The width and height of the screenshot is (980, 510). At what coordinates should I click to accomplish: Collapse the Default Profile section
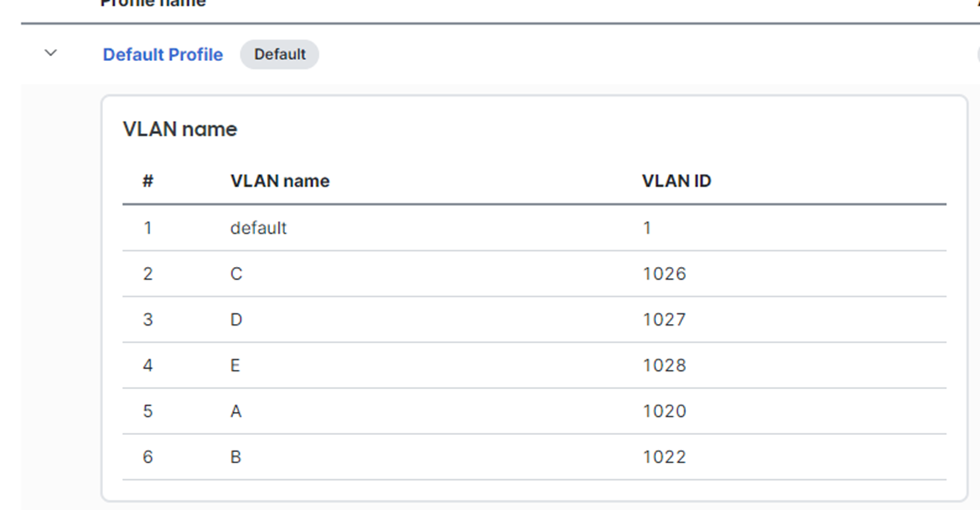click(x=49, y=52)
